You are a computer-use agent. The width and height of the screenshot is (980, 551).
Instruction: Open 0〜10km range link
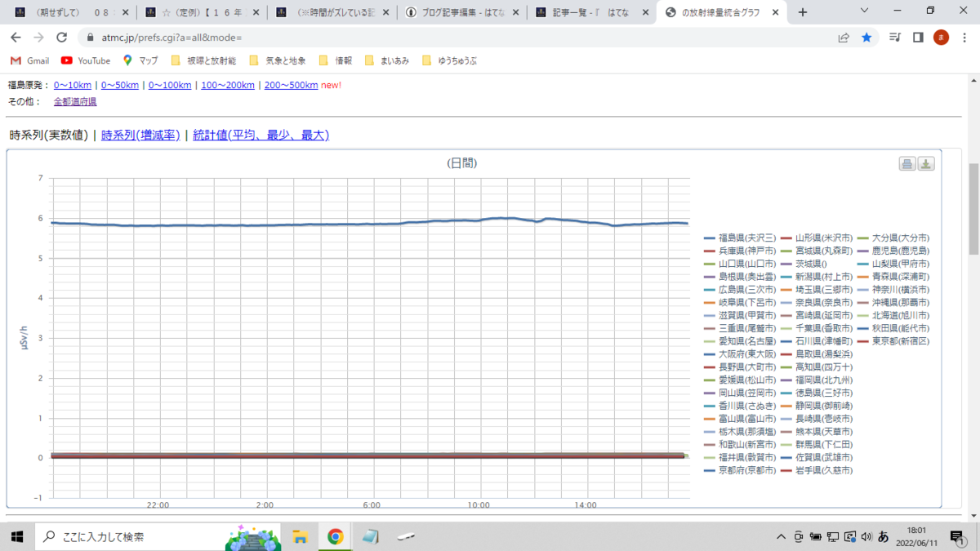[73, 85]
